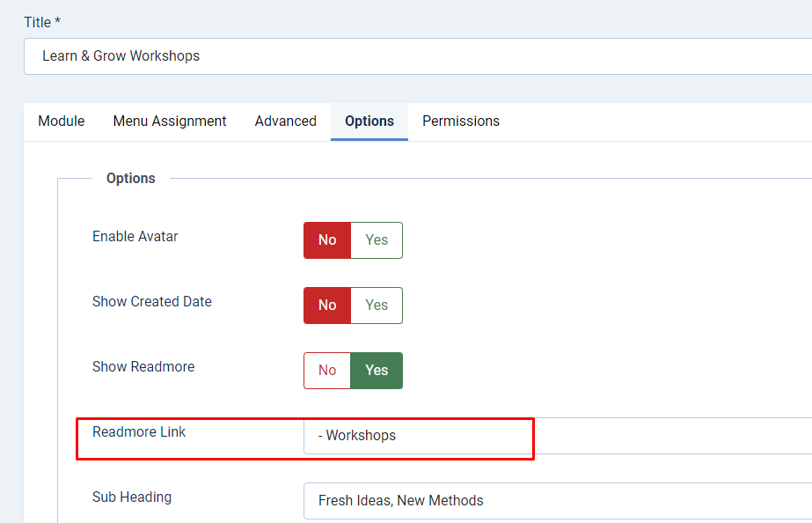Click the Title text field

418,56
